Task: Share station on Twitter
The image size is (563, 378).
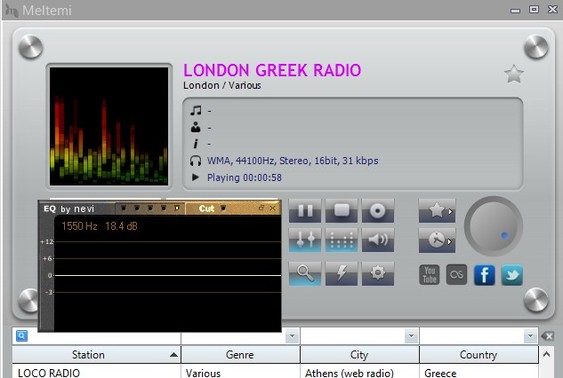Action: [512, 275]
